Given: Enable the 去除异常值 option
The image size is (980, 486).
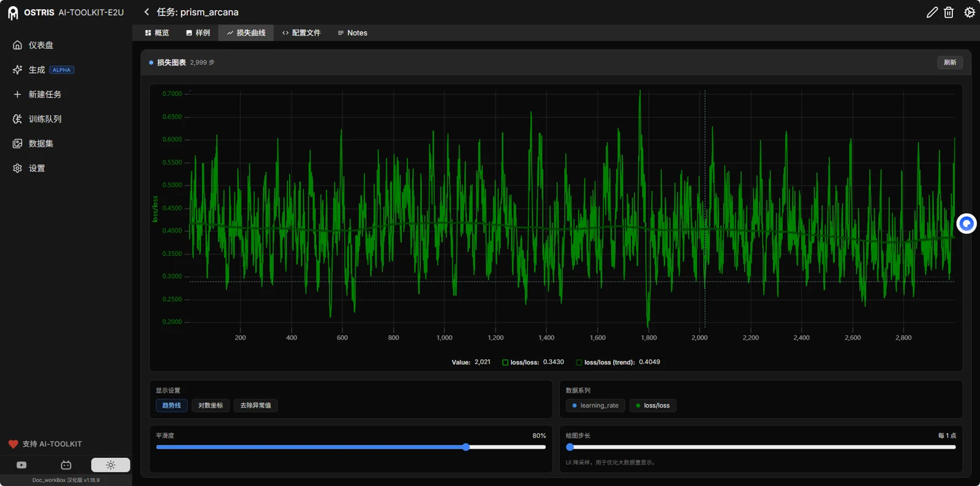Looking at the screenshot, I should [255, 405].
